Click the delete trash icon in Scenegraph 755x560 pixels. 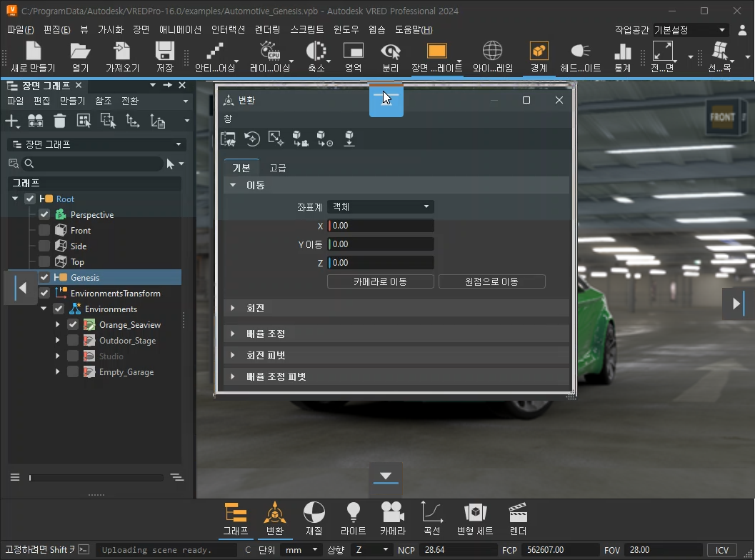(x=60, y=121)
